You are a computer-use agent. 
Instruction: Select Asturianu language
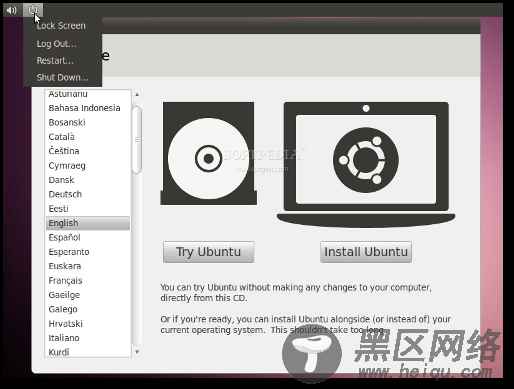tap(88, 94)
